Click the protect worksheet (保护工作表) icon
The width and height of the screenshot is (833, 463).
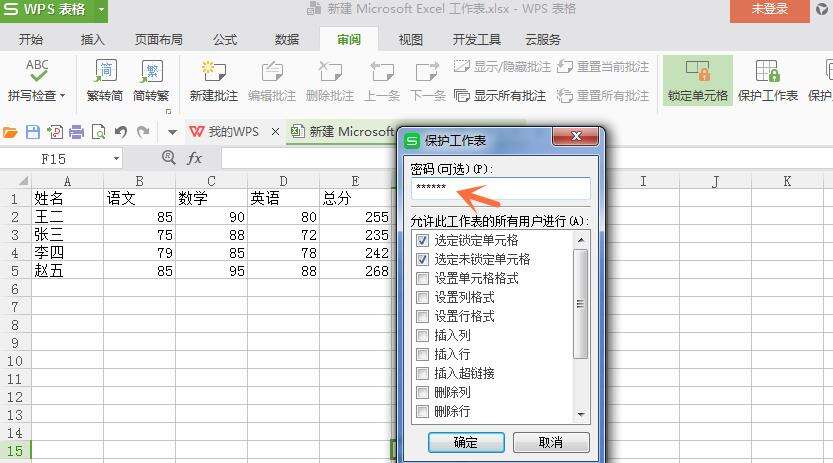tap(768, 70)
